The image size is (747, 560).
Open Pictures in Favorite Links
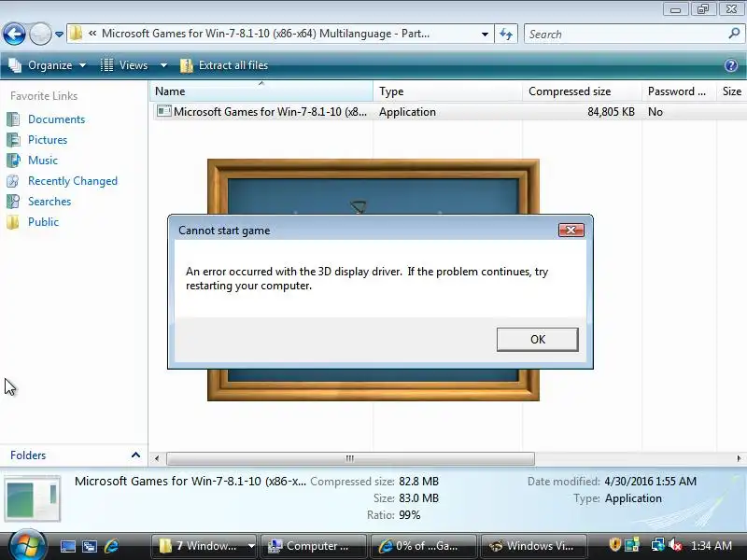48,140
